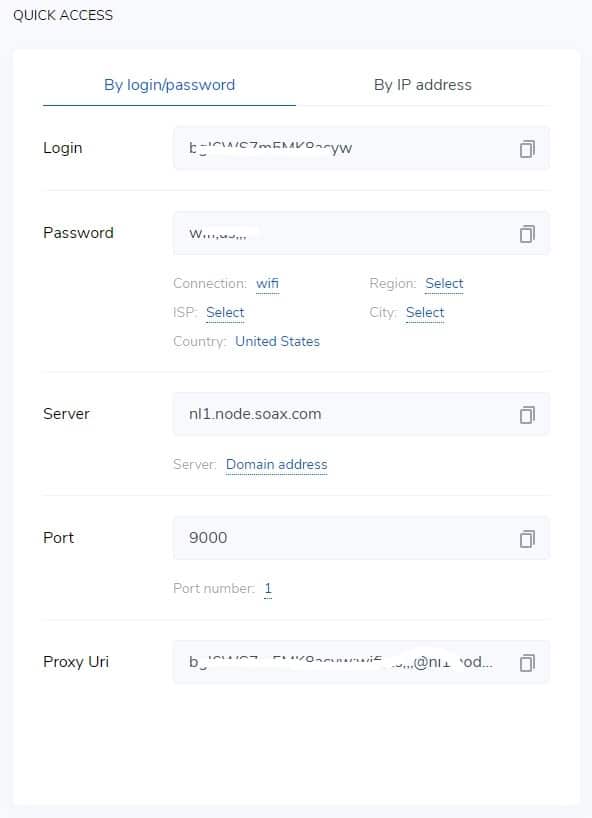Click into the Password field
592x818 pixels.
pos(361,233)
